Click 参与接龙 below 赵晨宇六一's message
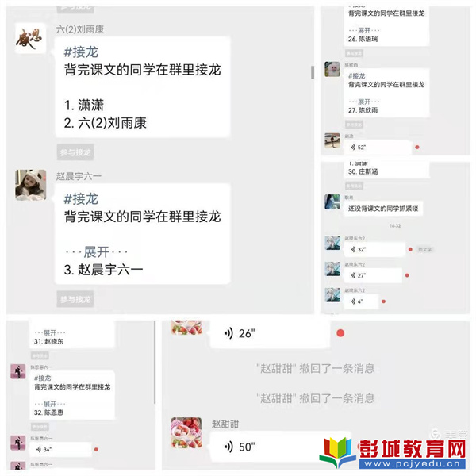Viewport: 476px width, 476px height. 75,299
